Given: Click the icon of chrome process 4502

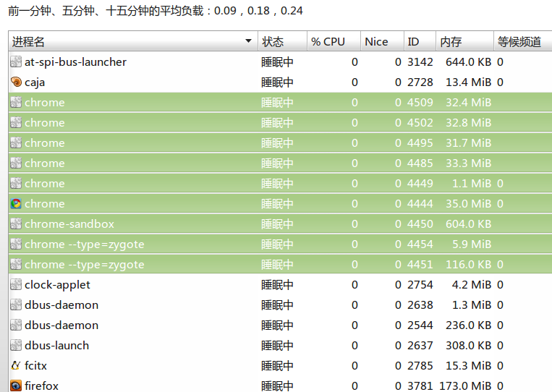Looking at the screenshot, I should point(16,122).
